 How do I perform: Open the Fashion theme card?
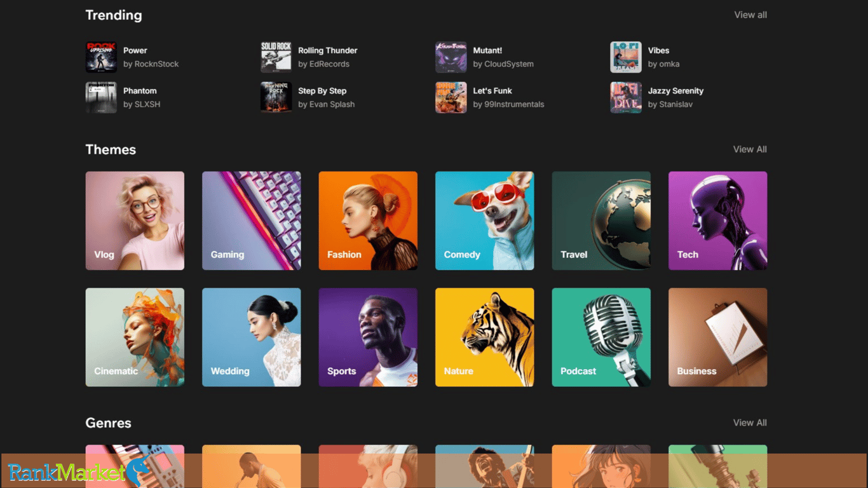[368, 220]
